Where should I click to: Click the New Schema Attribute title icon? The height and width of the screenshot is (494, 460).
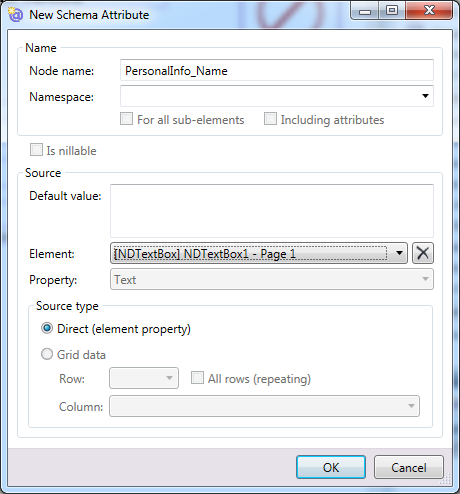pyautogui.click(x=15, y=15)
